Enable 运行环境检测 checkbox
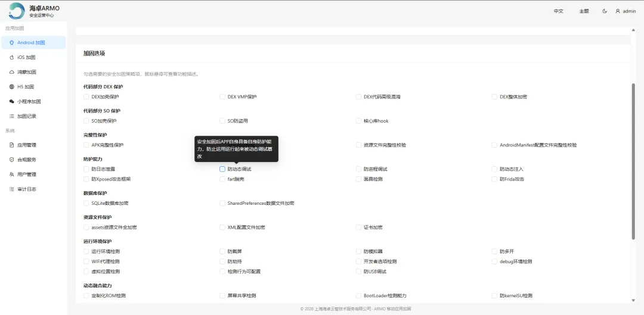644x315 pixels. coord(86,251)
